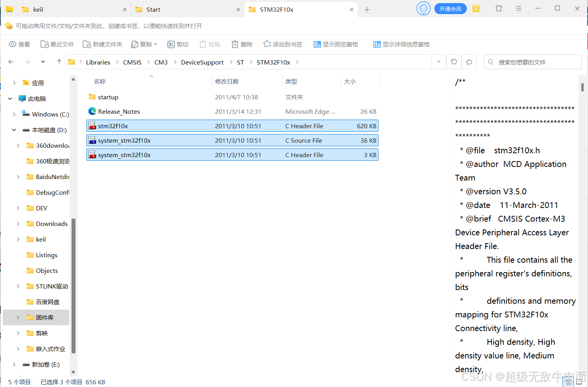This screenshot has width=588, height=387.
Task: Click the 删除 delete trash button
Action: point(242,44)
